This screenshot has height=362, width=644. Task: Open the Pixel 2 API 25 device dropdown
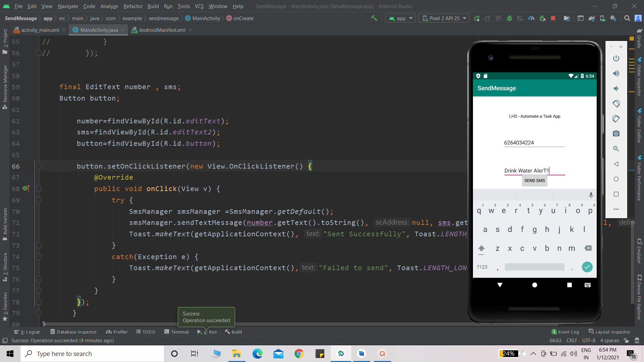point(444,18)
